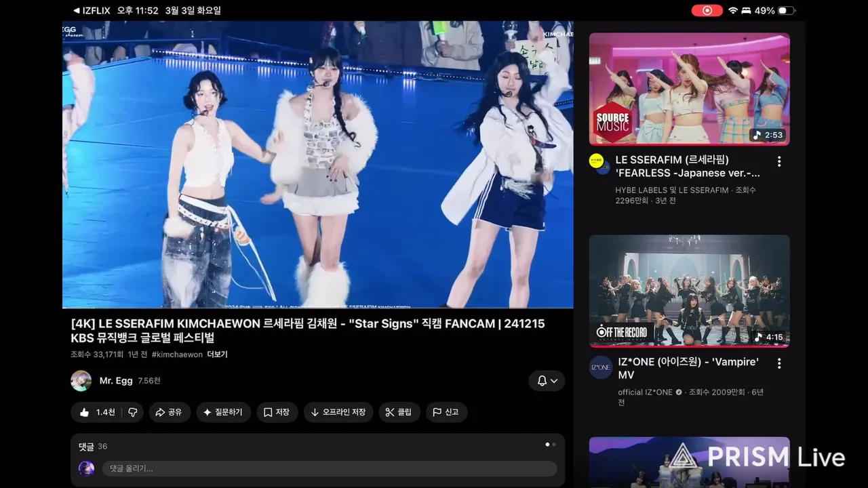Tap the battery 49% indicator
The width and height of the screenshot is (868, 488).
[x=774, y=11]
